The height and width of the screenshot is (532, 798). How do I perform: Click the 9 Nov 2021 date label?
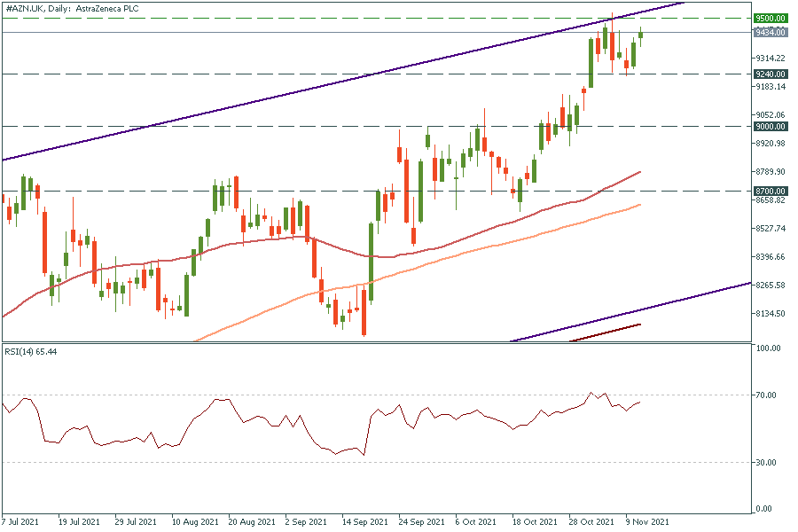tap(647, 523)
